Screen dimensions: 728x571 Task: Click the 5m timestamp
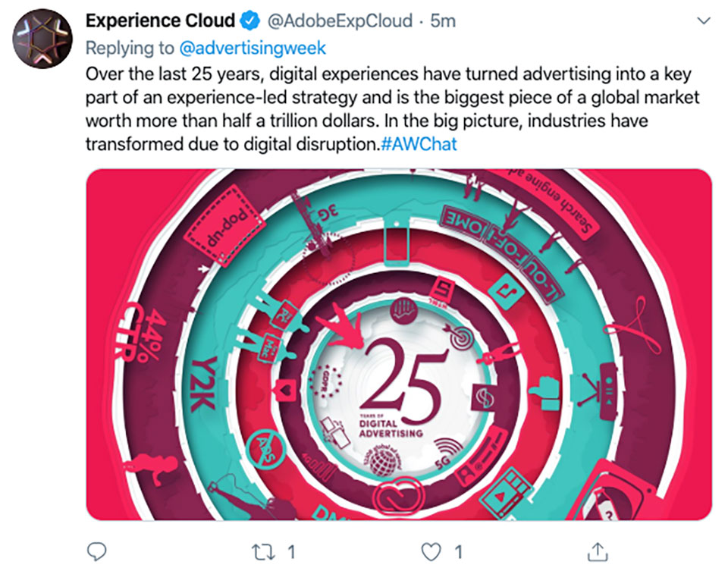click(443, 21)
